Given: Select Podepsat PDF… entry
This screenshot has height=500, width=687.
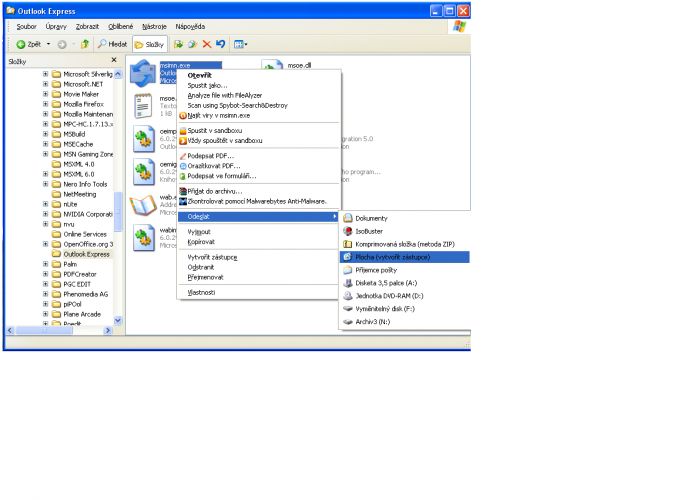Looking at the screenshot, I should [259, 156].
